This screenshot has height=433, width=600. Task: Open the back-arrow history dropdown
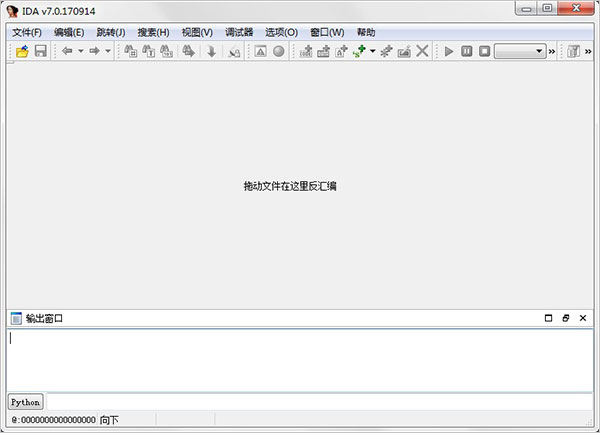pos(81,51)
